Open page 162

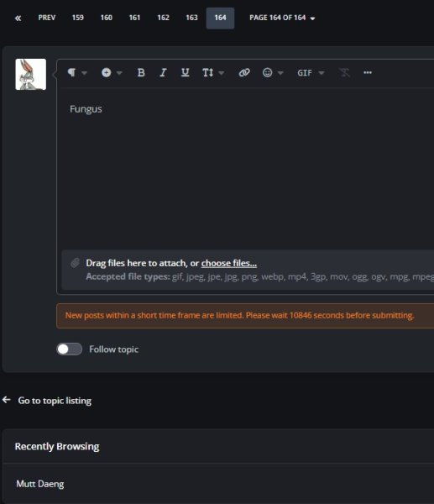click(163, 18)
